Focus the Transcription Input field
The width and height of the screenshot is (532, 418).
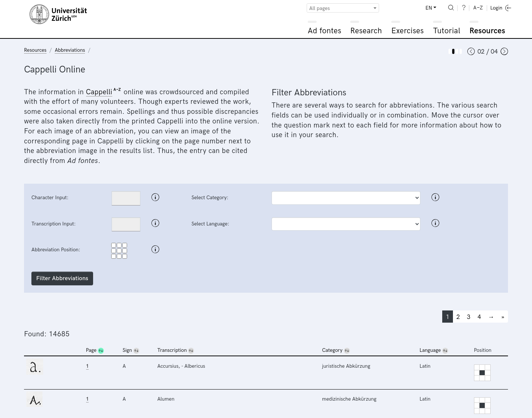(x=126, y=224)
